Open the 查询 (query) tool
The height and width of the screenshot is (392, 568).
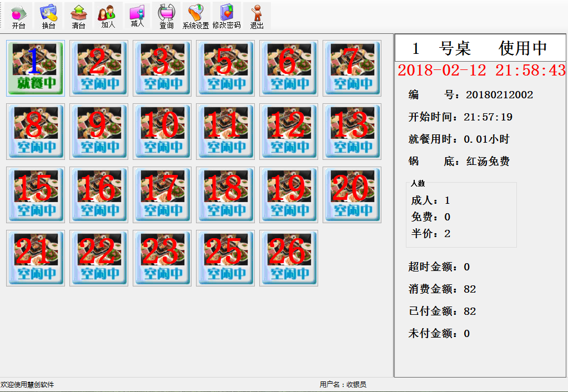pyautogui.click(x=166, y=16)
